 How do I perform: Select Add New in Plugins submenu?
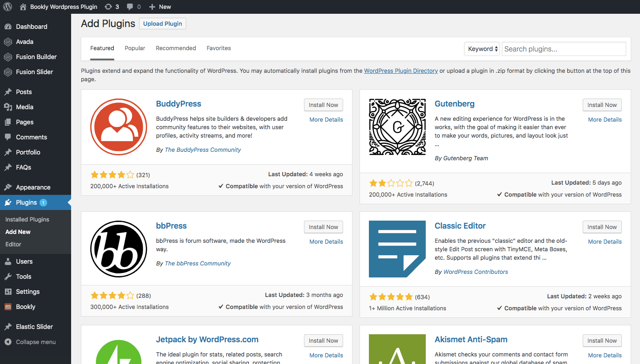click(18, 232)
